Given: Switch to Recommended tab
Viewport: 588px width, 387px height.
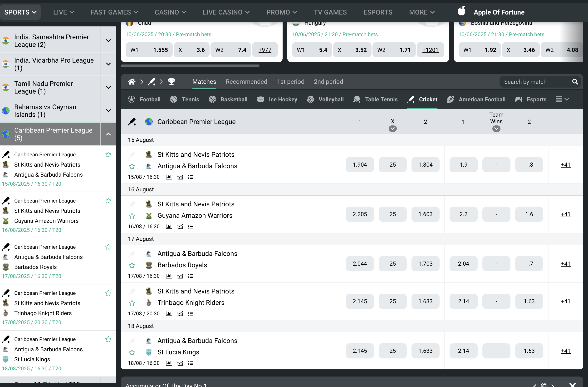Looking at the screenshot, I should (x=246, y=82).
